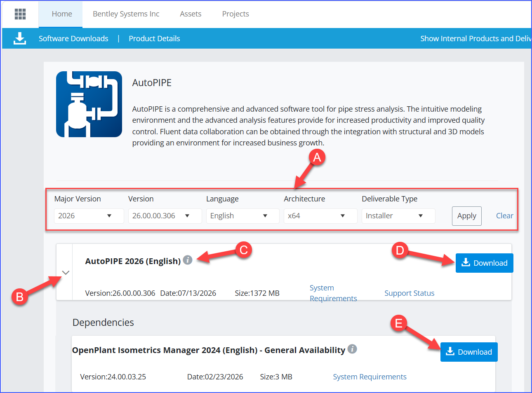Open the Bentley Systems Inc tab
The width and height of the screenshot is (532, 393).
[126, 14]
